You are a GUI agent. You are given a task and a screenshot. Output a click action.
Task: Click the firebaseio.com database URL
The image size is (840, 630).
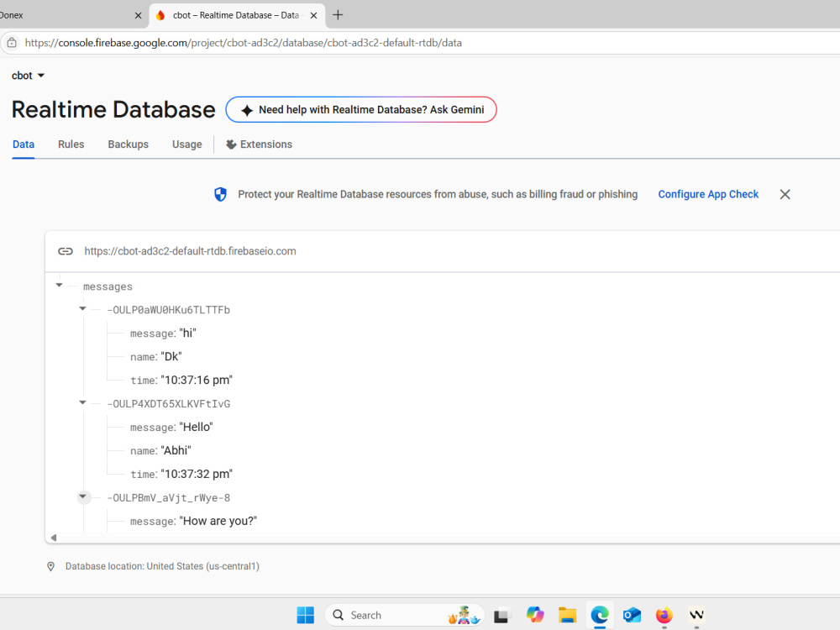pos(190,251)
